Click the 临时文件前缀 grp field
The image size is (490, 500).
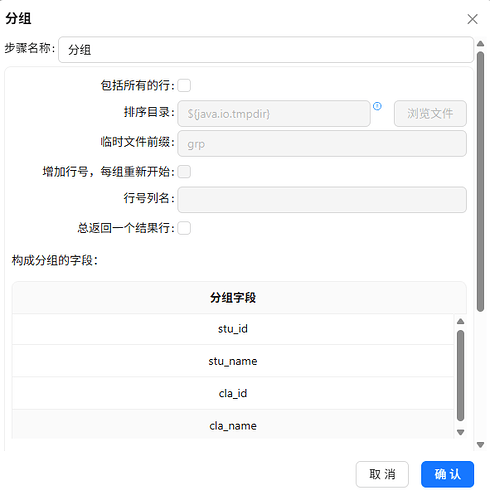[322, 144]
